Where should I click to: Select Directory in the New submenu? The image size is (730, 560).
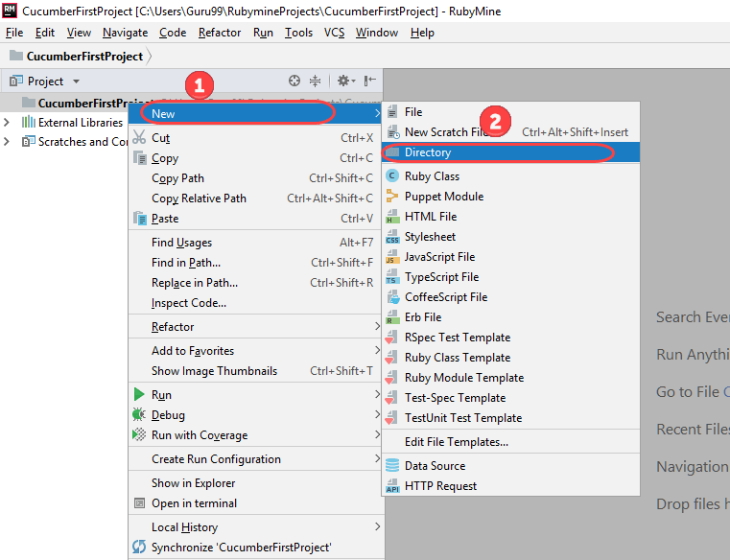(427, 152)
